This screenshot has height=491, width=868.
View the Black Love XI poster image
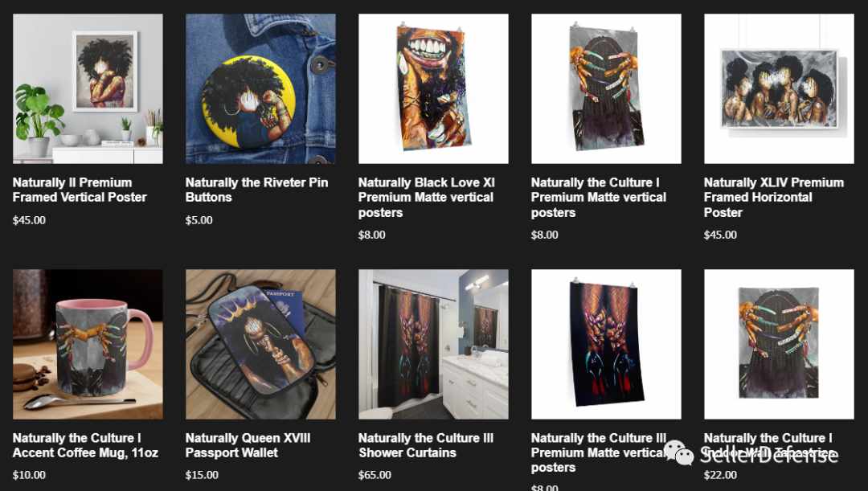[x=433, y=88]
